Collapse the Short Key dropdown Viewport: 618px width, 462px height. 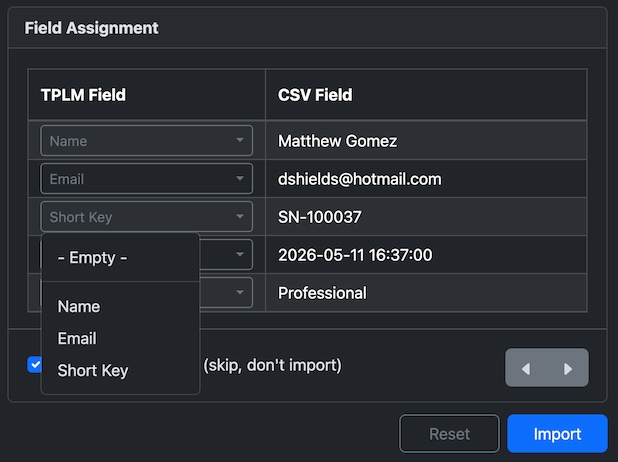(146, 217)
